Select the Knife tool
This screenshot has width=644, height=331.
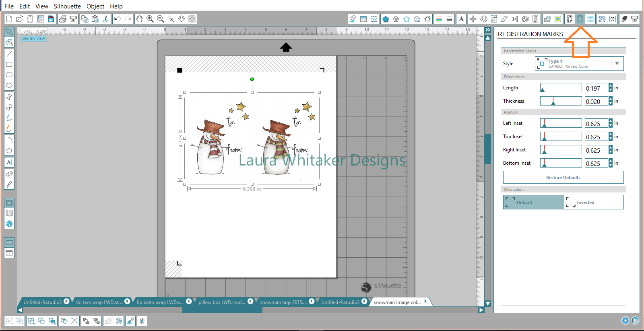[9, 184]
